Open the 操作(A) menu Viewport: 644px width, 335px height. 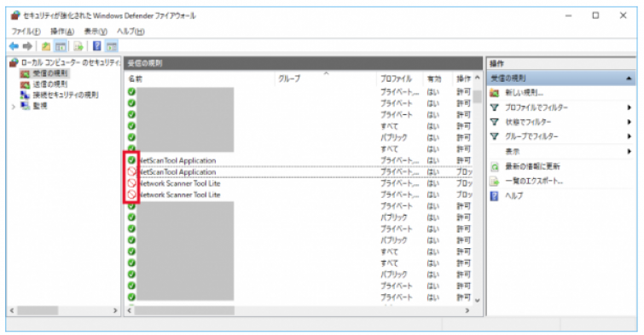pyautogui.click(x=62, y=32)
